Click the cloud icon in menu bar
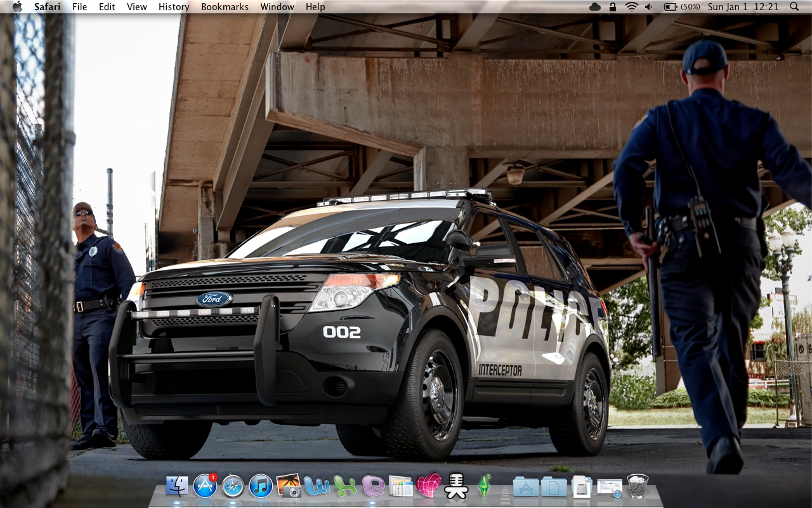 (x=595, y=6)
